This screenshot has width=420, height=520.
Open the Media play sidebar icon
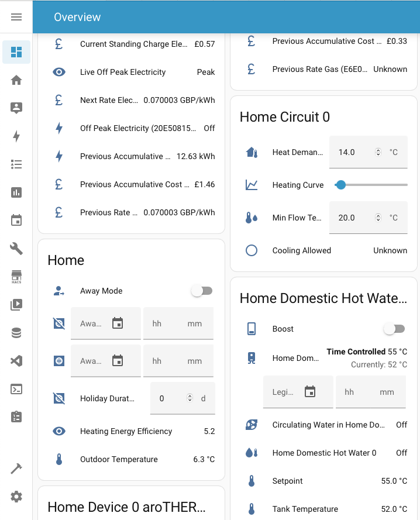(16, 304)
